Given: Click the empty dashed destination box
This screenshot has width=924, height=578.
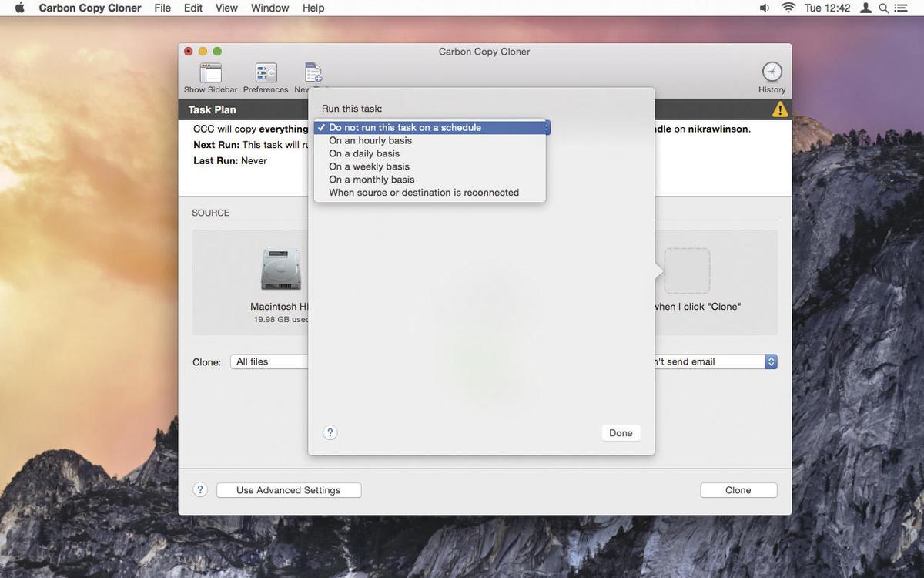Looking at the screenshot, I should [687, 271].
